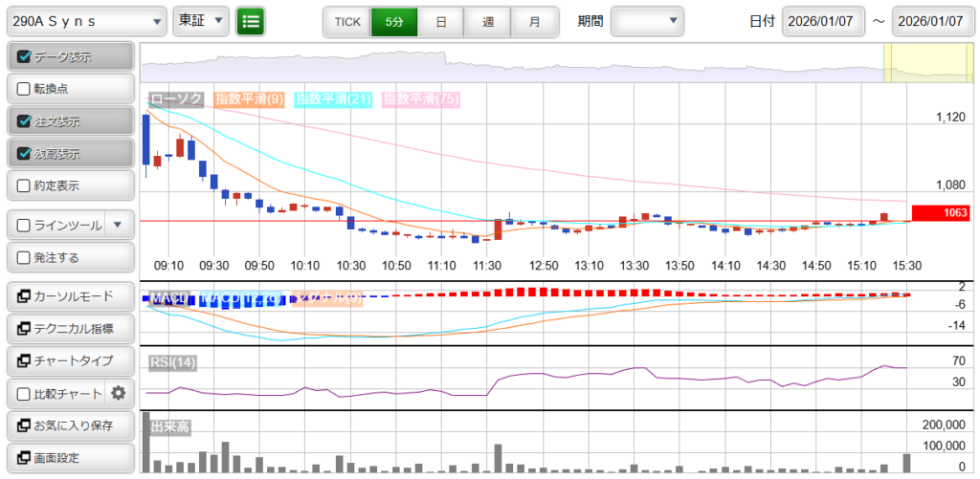Select the 週 weekly timeframe tab
This screenshot has height=479, width=980.
click(x=488, y=21)
